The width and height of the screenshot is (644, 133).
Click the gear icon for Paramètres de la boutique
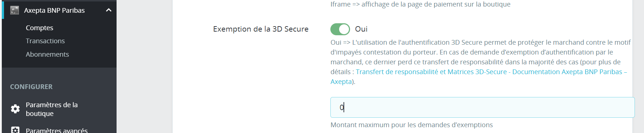[15, 109]
